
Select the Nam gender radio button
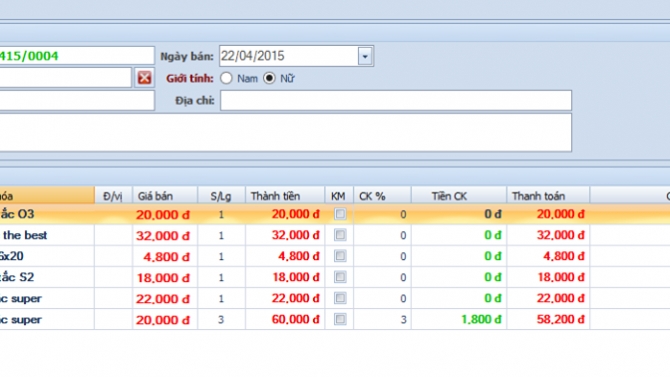(226, 78)
